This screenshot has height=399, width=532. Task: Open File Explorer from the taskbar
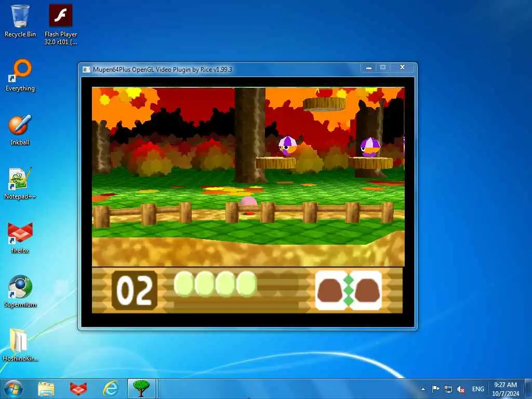pyautogui.click(x=46, y=389)
